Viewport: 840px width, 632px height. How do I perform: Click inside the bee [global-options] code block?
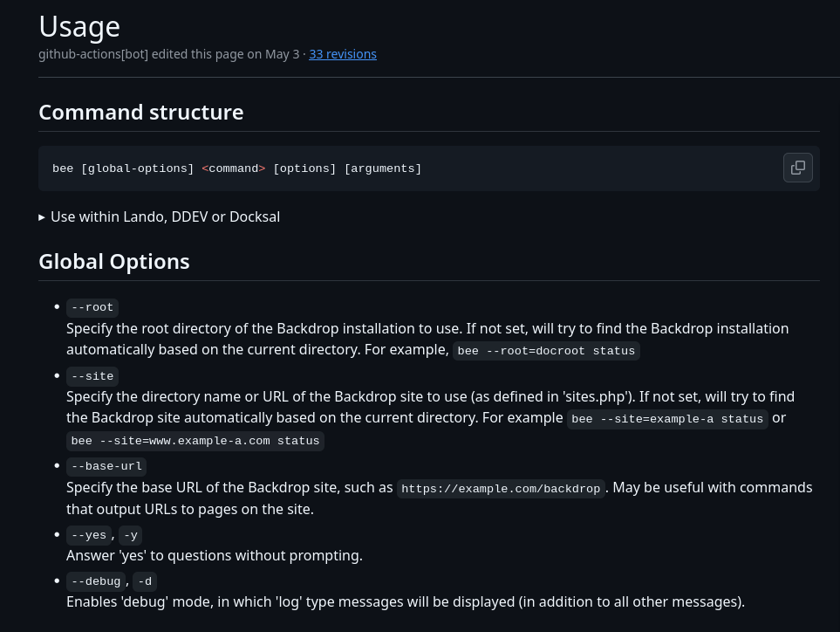(x=237, y=168)
